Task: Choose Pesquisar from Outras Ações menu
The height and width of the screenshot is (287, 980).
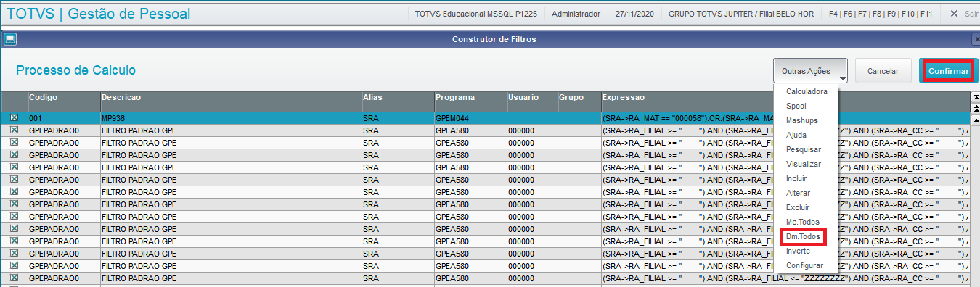Action: (803, 149)
